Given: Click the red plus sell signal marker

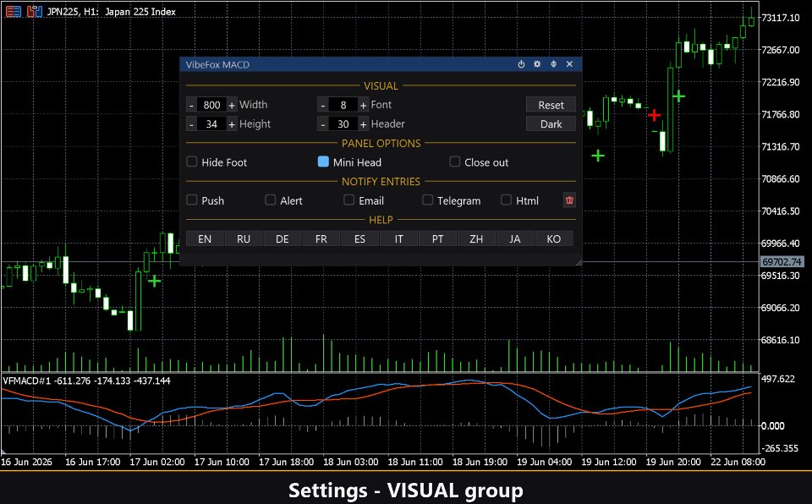Looking at the screenshot, I should (x=654, y=115).
